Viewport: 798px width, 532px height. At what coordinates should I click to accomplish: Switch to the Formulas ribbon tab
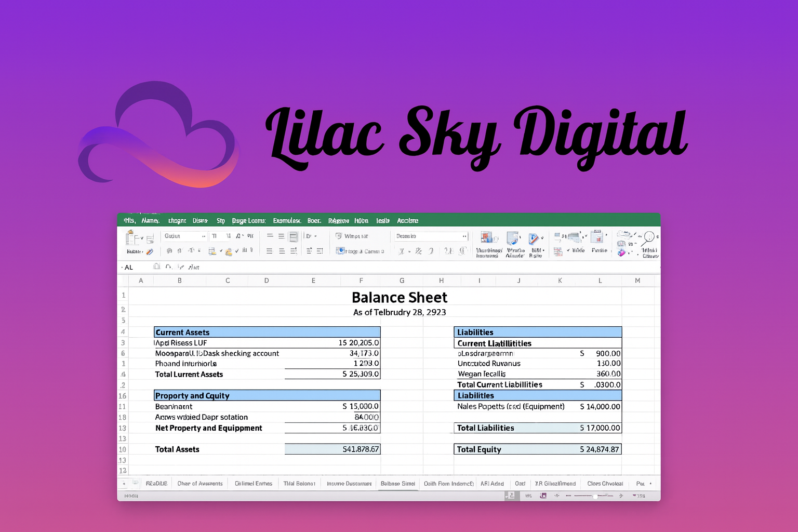[286, 220]
